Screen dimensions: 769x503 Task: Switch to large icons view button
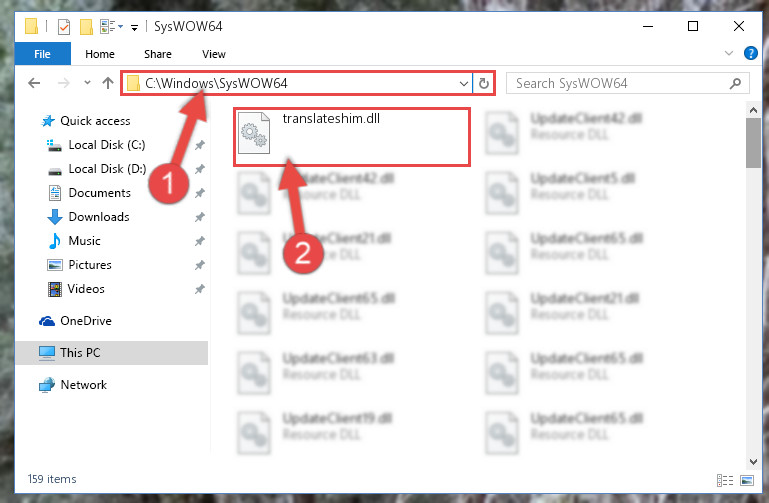pos(747,480)
